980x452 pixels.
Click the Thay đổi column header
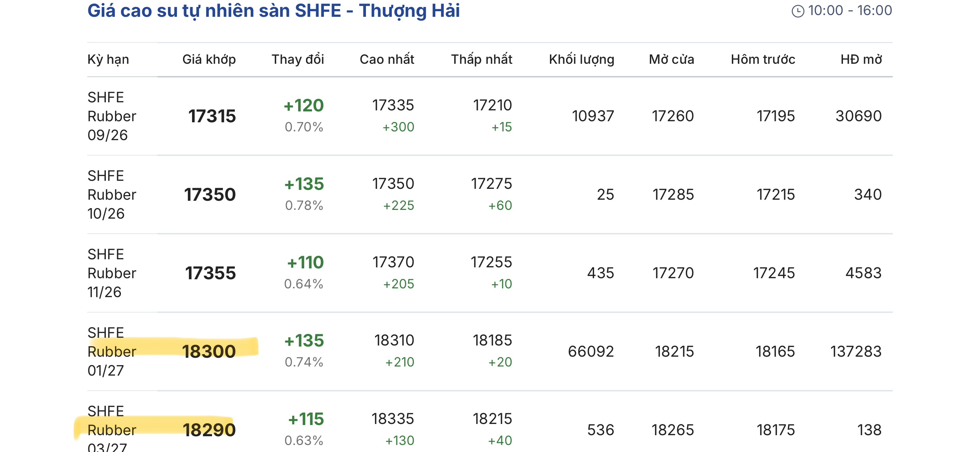click(298, 59)
